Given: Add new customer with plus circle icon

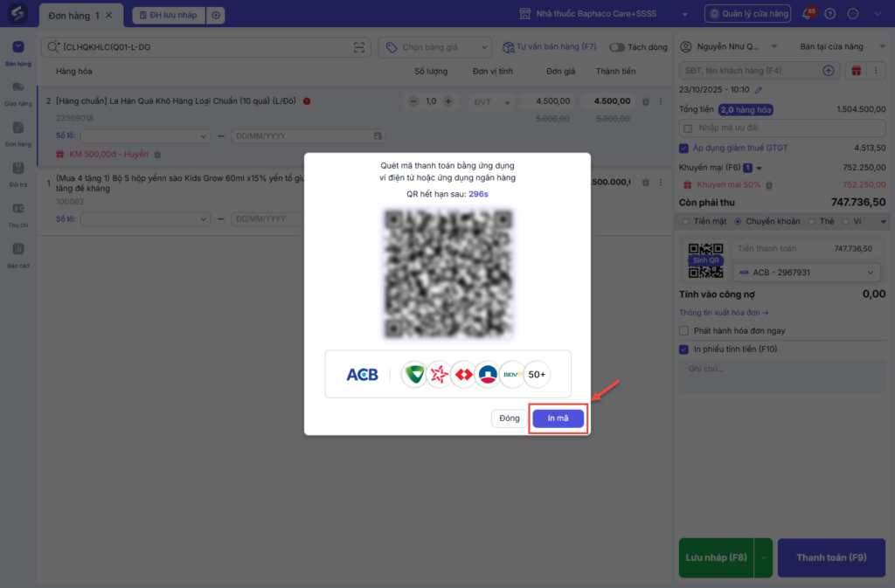Looking at the screenshot, I should tap(829, 71).
